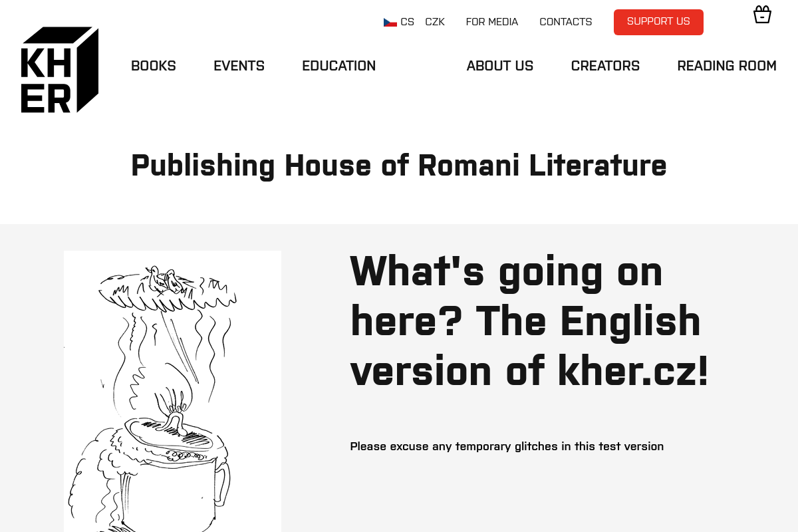Open the For Media page
798x532 pixels.
(x=492, y=22)
